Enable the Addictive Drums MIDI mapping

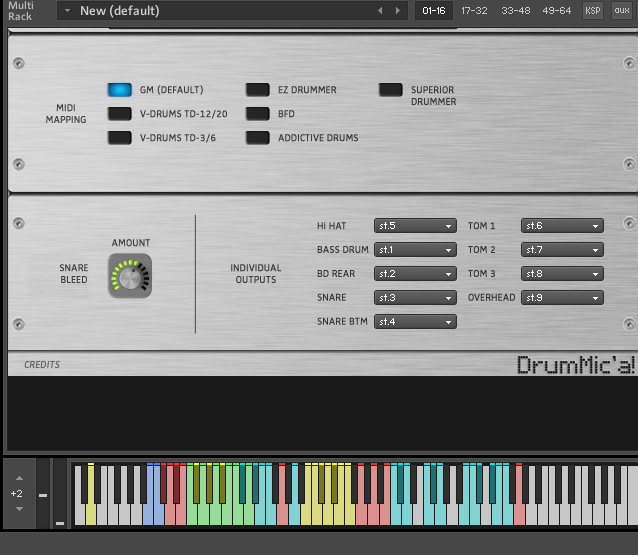pos(258,138)
